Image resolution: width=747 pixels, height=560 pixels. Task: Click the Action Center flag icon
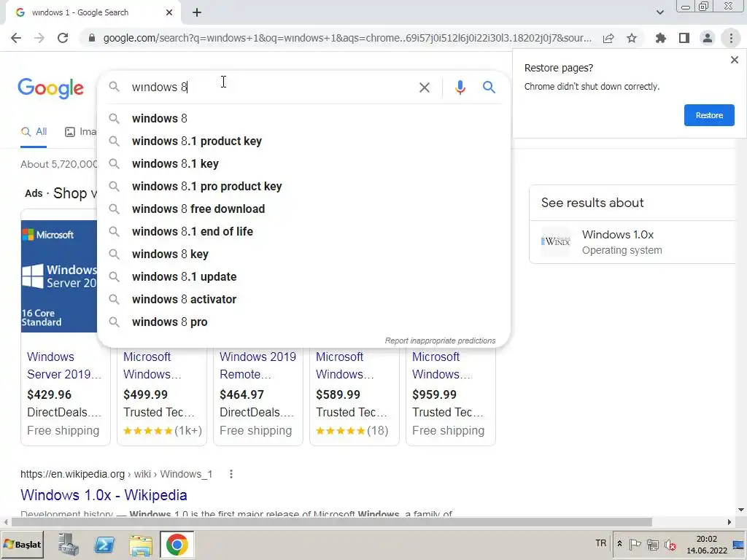point(635,544)
